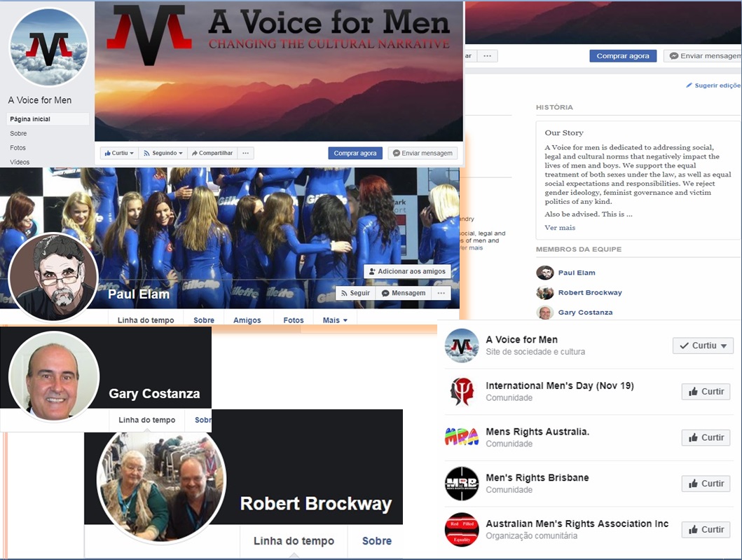Open International Men's Day (Nov 19) link
This screenshot has width=742, height=560.
coord(560,385)
